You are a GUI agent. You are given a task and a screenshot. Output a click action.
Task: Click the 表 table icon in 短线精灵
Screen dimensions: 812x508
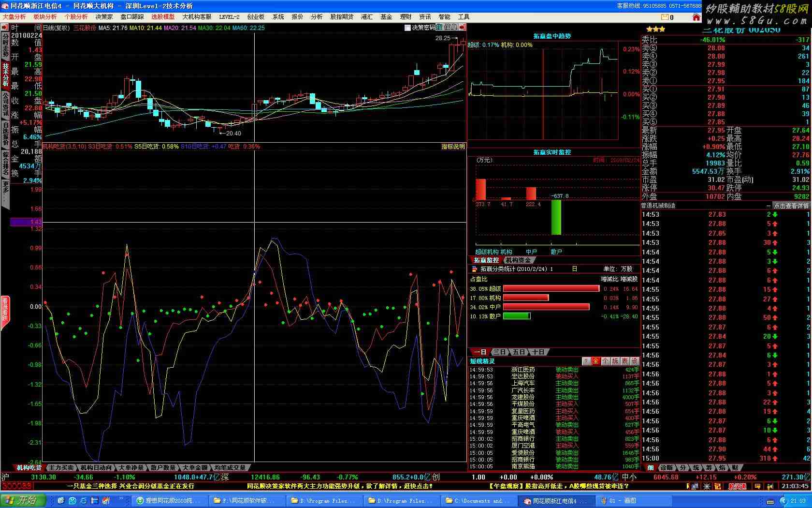(625, 361)
